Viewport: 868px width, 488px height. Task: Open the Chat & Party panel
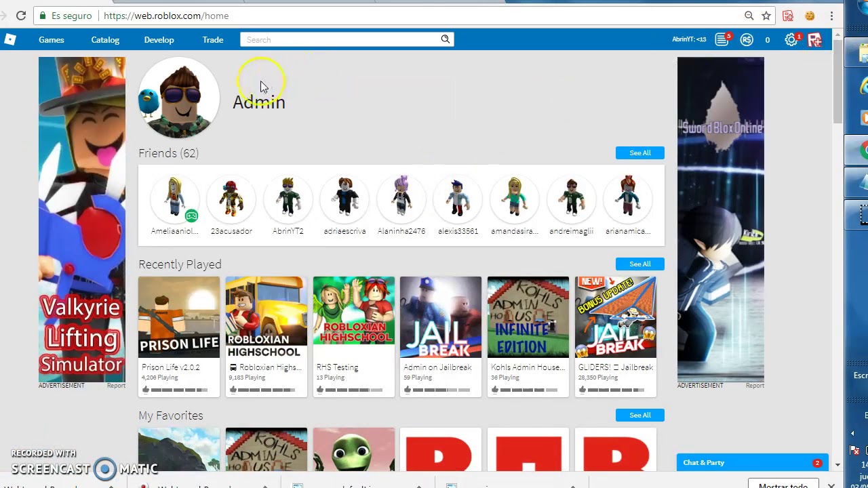coord(753,462)
